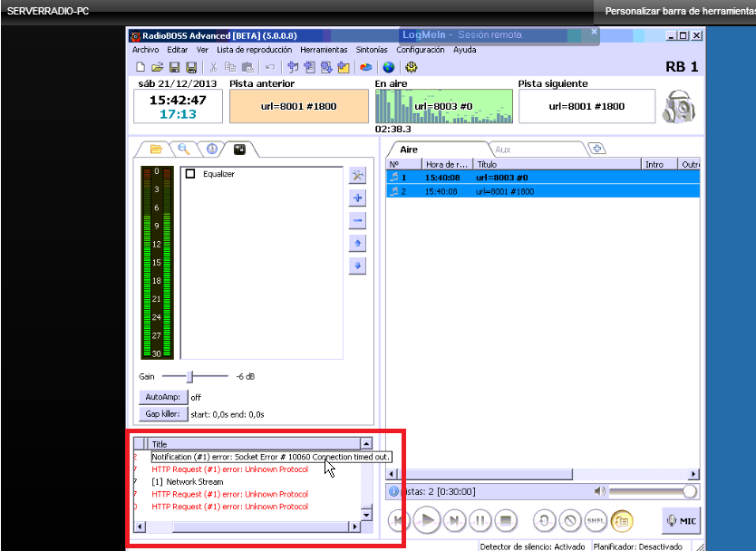
Task: Save the playlist with the first floppy icon
Action: tap(175, 67)
